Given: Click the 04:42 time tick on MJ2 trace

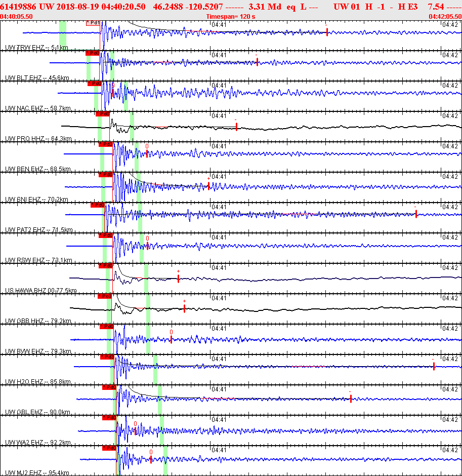Looking at the screenshot, I should (450, 450).
